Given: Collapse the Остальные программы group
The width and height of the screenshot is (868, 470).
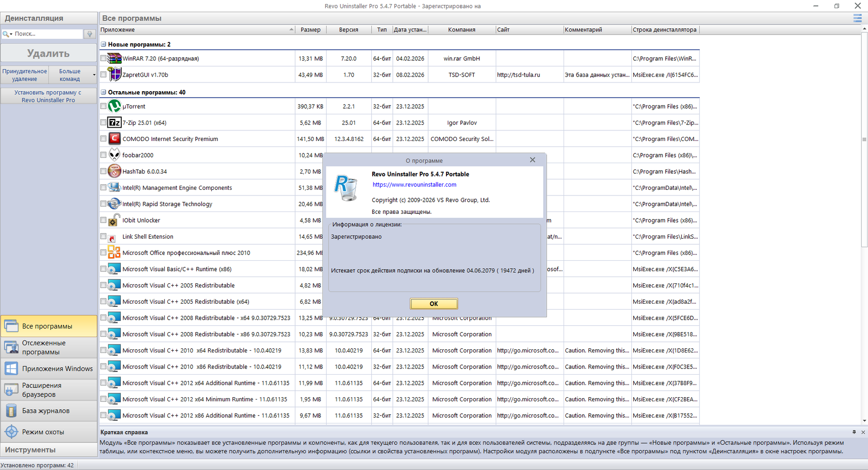Looking at the screenshot, I should 103,92.
